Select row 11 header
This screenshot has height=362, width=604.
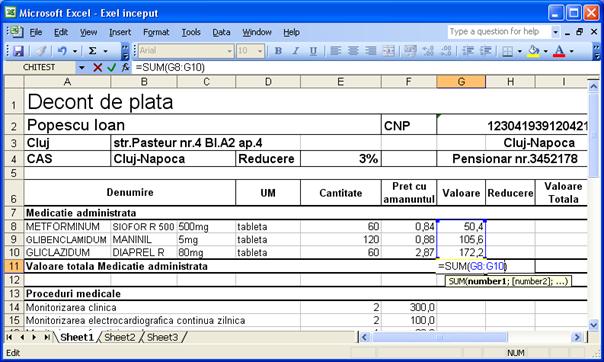(14, 266)
